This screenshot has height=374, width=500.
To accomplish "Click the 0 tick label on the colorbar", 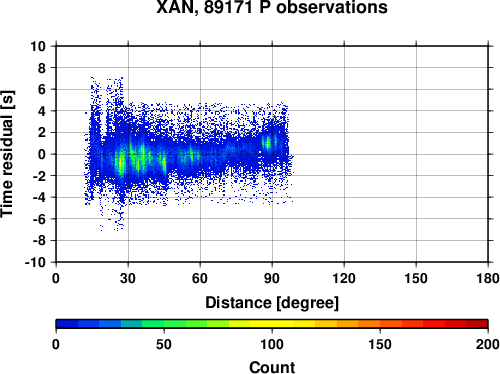I will [56, 344].
